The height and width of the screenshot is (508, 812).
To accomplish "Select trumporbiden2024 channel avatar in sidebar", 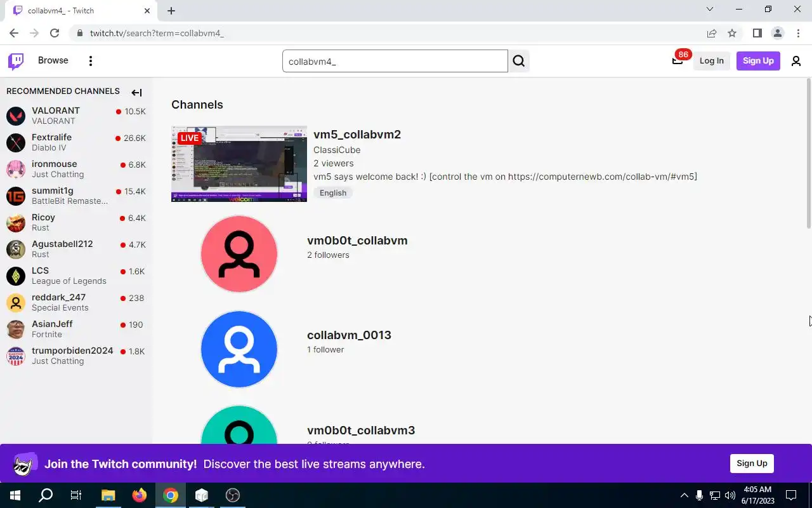I will point(16,356).
